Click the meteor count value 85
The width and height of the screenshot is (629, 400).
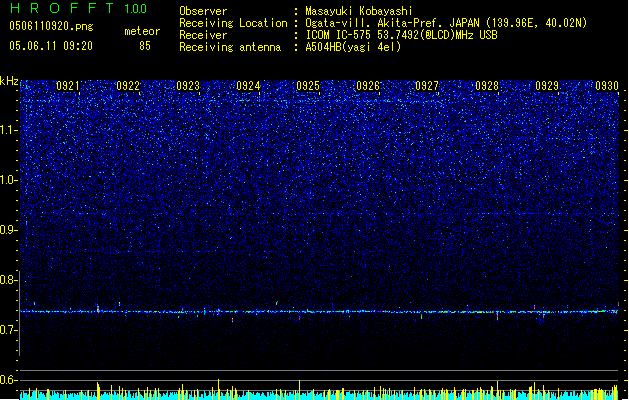[x=145, y=46]
